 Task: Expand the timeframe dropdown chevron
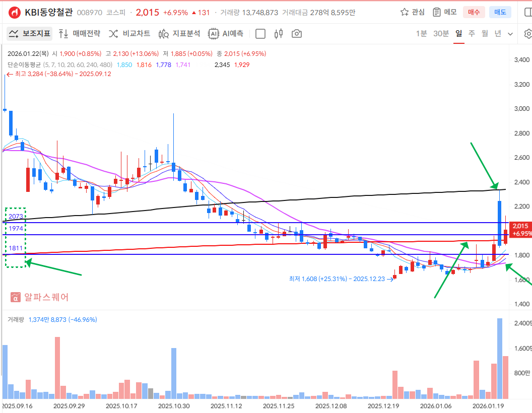(x=510, y=34)
